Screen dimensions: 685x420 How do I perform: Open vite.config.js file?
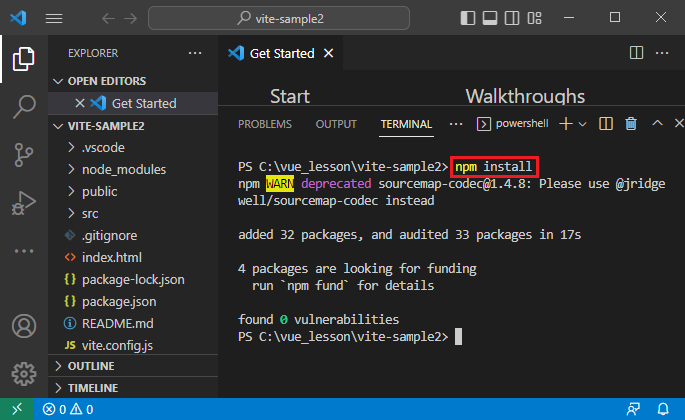(133, 345)
